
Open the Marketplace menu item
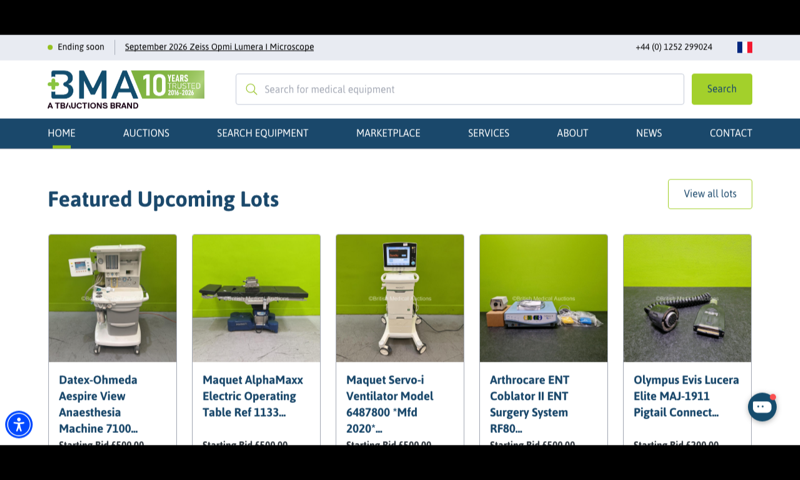point(388,133)
